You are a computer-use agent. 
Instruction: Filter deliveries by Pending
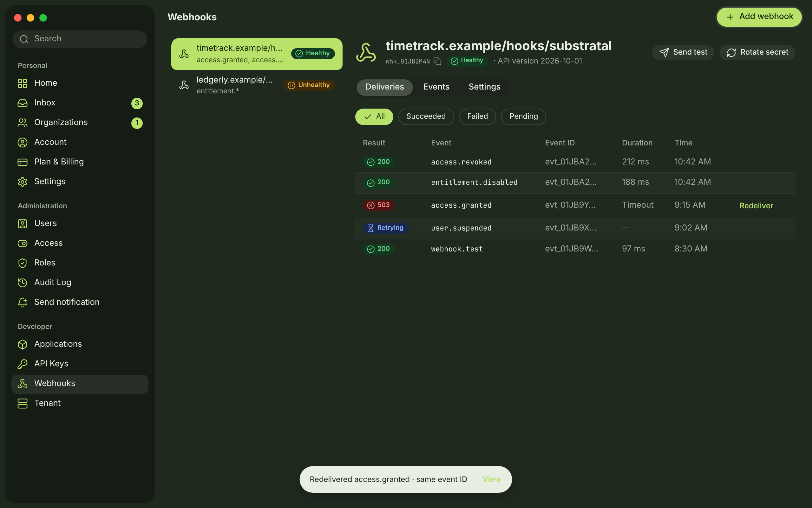coord(523,117)
